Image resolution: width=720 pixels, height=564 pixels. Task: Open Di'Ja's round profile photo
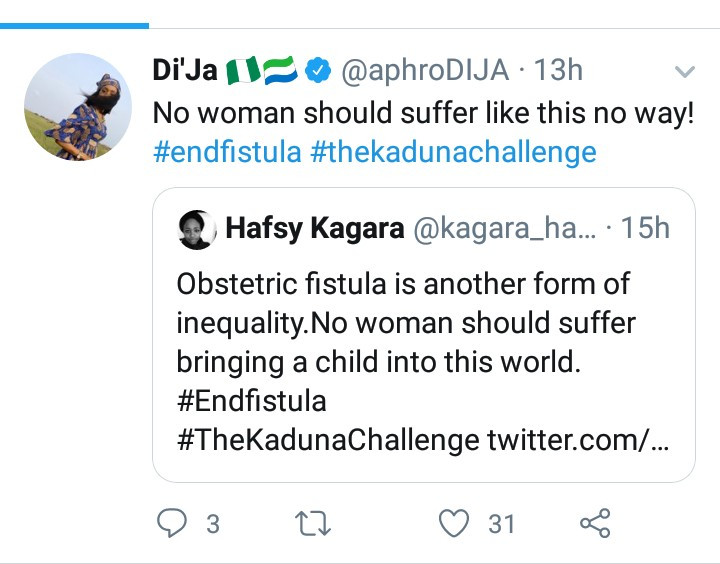78,107
